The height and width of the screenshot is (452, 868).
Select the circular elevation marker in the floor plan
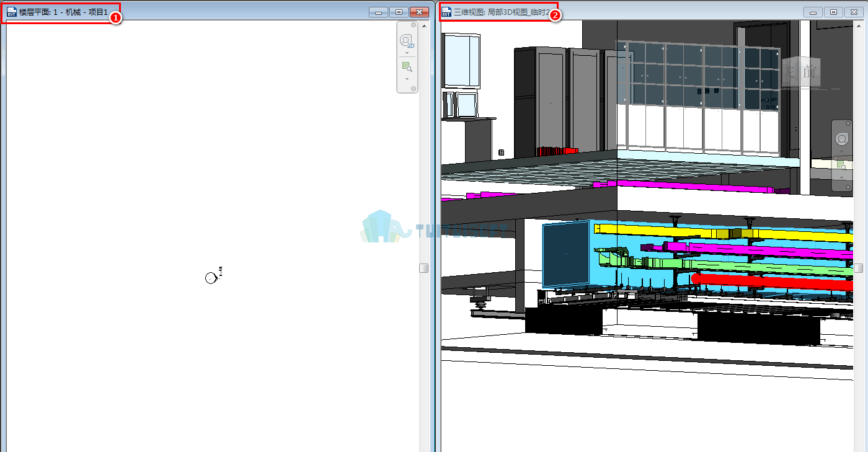(x=211, y=278)
